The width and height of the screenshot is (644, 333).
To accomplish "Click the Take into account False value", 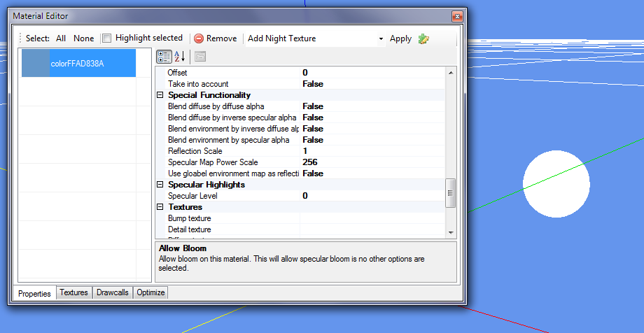I will point(372,84).
